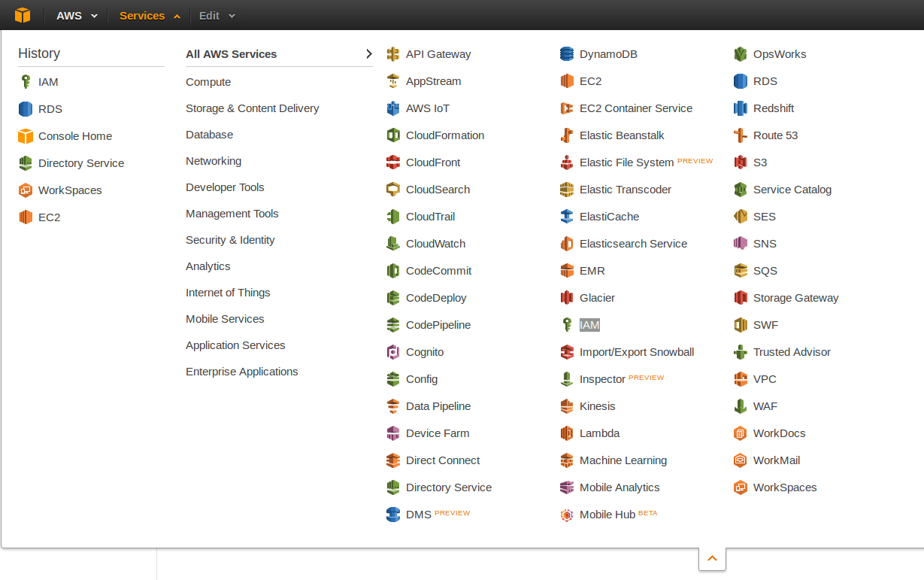The width and height of the screenshot is (924, 580).
Task: Select the Developer Tools category
Action: click(x=225, y=187)
